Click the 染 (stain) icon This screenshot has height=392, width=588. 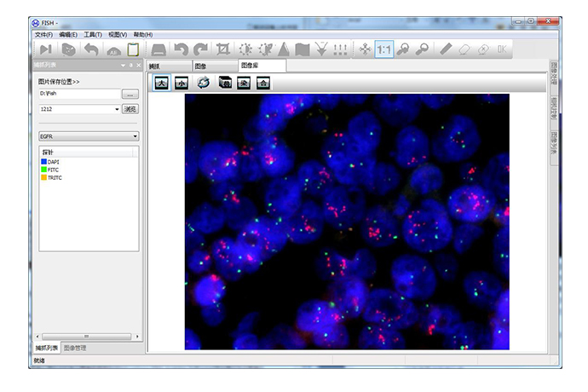click(243, 83)
